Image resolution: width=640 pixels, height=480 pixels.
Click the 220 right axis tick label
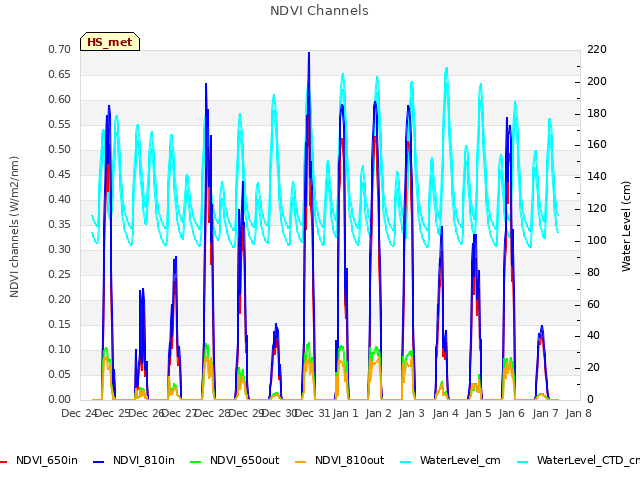[x=597, y=49]
